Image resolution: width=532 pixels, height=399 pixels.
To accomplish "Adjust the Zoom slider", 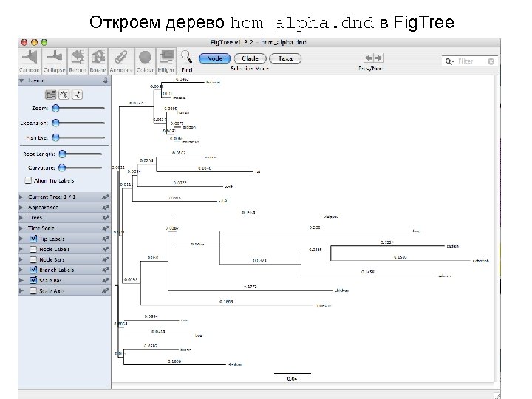I will (x=78, y=108).
